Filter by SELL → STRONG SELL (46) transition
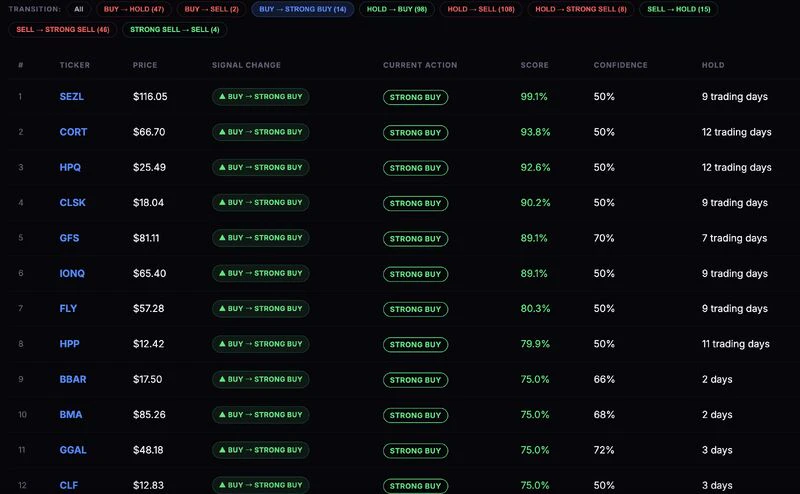 [x=63, y=30]
